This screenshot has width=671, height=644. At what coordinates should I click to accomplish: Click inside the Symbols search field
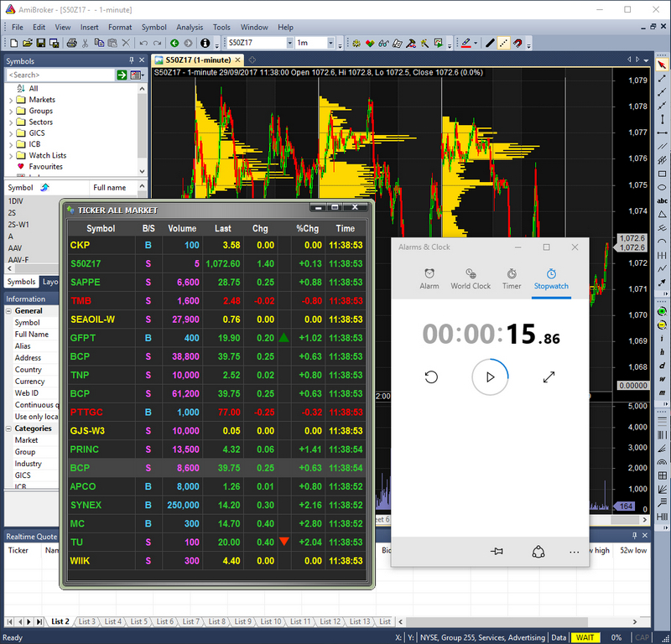60,75
